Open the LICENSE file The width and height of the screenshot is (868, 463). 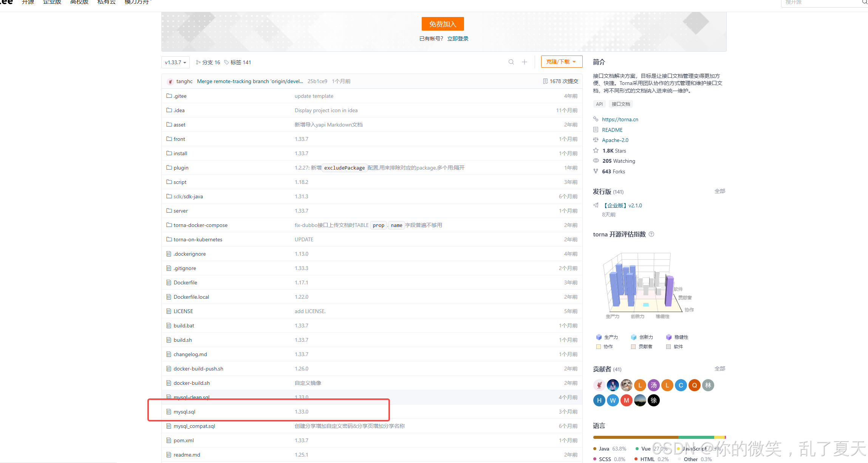click(x=183, y=311)
